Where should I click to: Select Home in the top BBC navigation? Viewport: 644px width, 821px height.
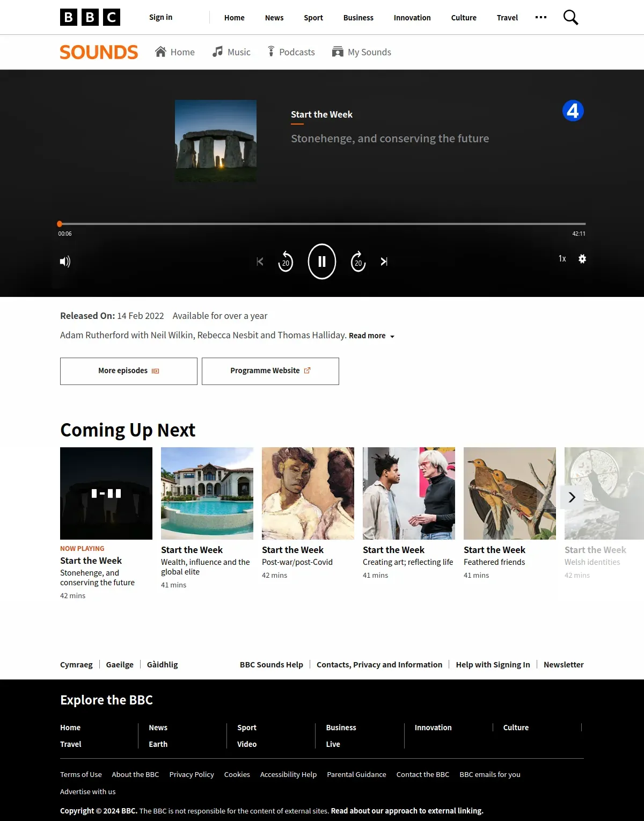point(235,18)
